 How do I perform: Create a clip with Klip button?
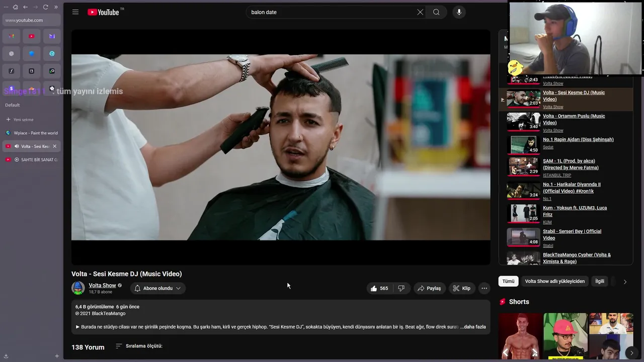pos(461,288)
